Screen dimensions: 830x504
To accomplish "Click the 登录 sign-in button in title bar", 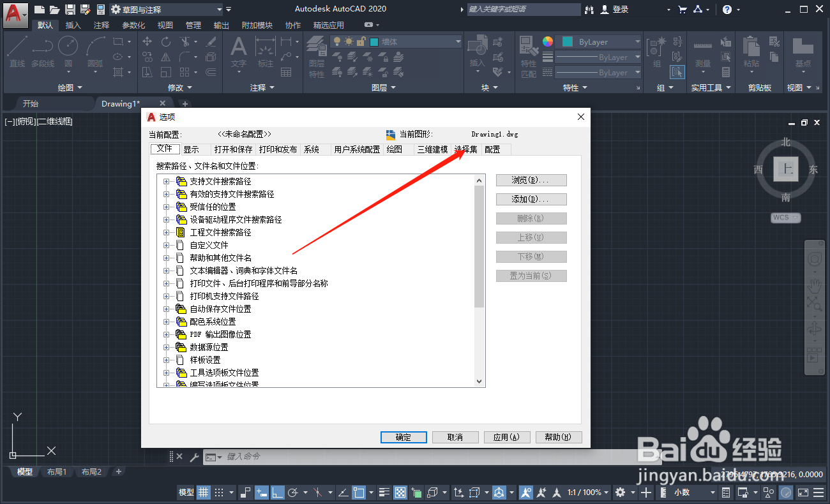I will pyautogui.click(x=615, y=10).
